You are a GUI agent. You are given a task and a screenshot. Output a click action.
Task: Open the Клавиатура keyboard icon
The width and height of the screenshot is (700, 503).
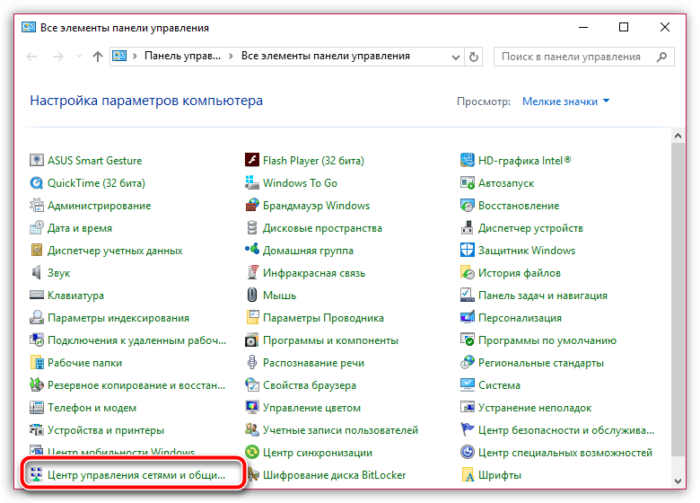[x=36, y=295]
